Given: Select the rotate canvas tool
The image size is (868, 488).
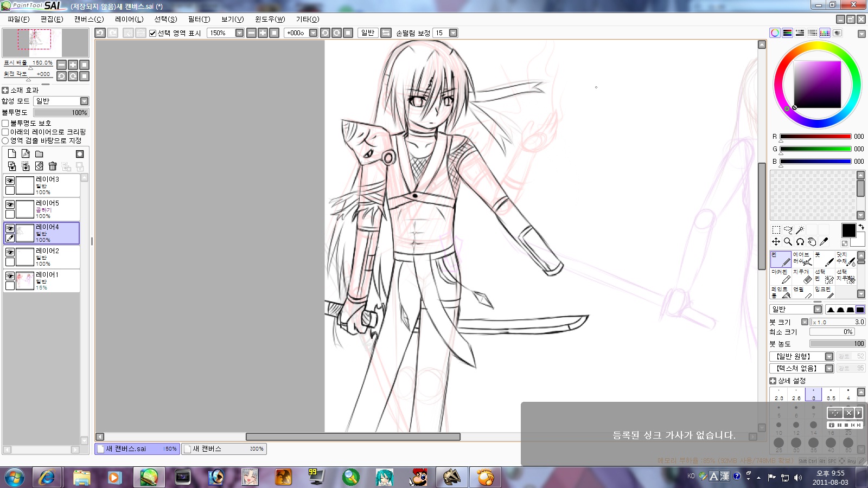Looking at the screenshot, I should (x=800, y=242).
